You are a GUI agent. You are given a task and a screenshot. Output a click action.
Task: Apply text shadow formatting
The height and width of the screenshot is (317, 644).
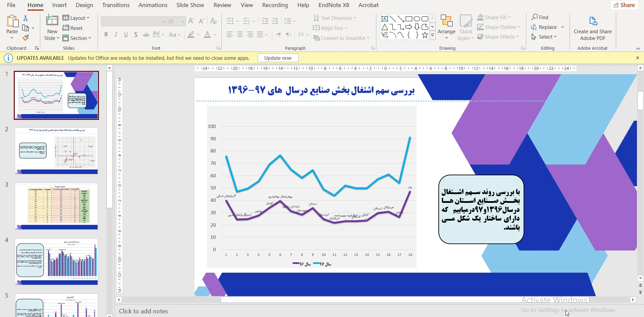[x=136, y=35]
